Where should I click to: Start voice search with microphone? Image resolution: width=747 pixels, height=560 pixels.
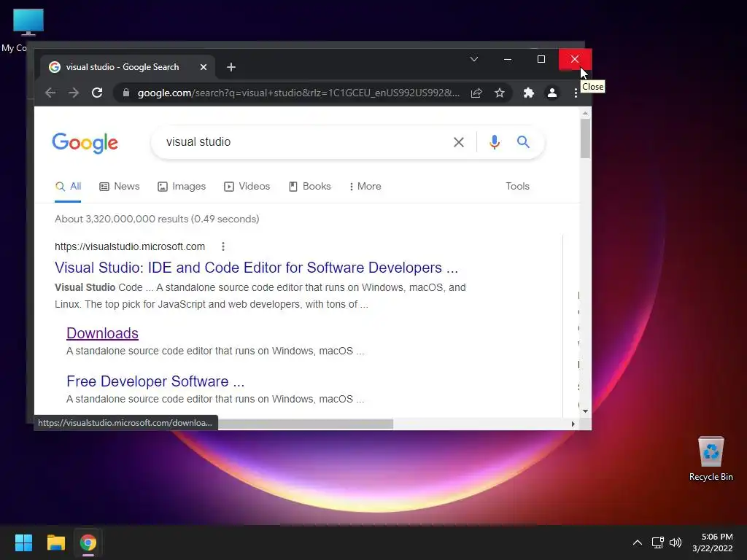[x=495, y=142]
